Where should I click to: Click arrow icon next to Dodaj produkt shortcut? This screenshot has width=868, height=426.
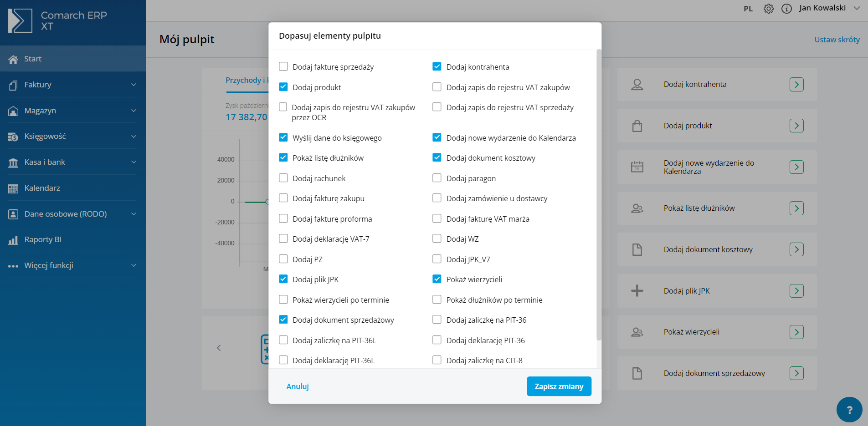click(x=796, y=126)
